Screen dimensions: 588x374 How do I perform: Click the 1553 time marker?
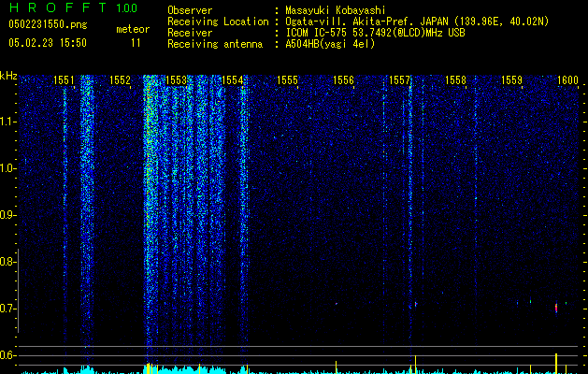(176, 80)
